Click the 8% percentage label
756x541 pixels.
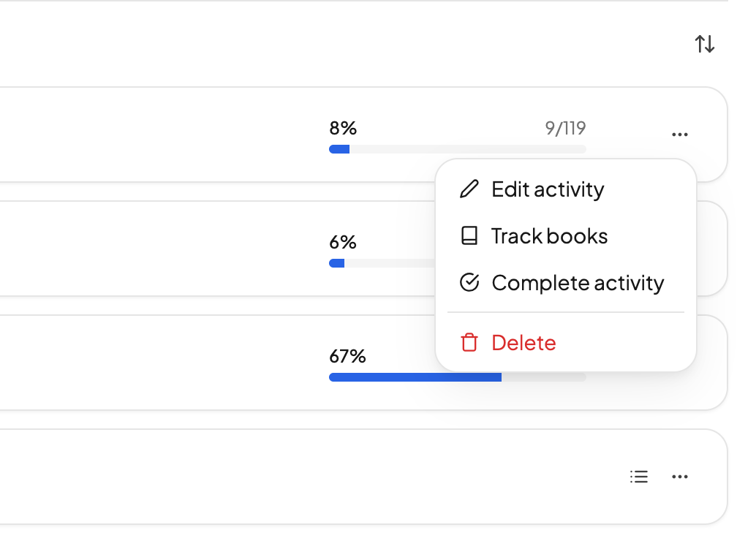pos(343,128)
